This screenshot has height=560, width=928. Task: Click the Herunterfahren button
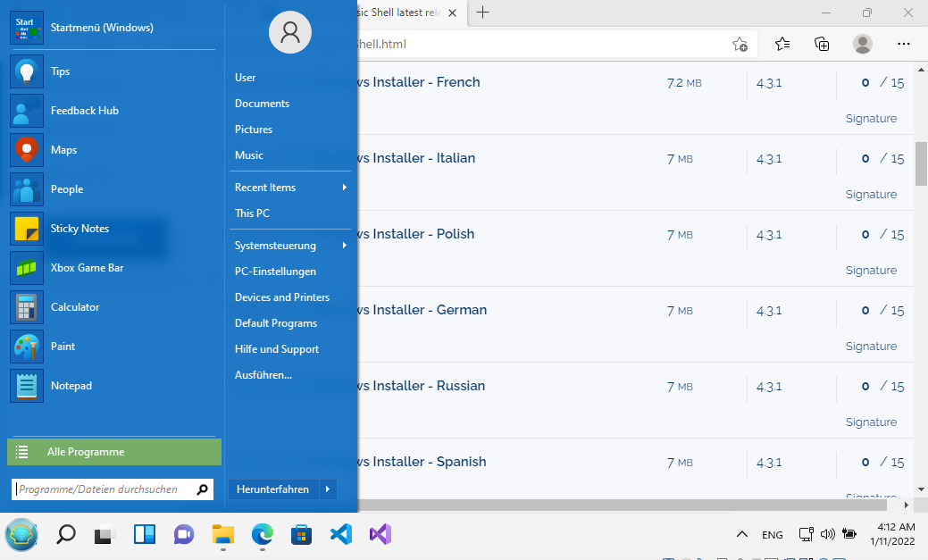(273, 489)
